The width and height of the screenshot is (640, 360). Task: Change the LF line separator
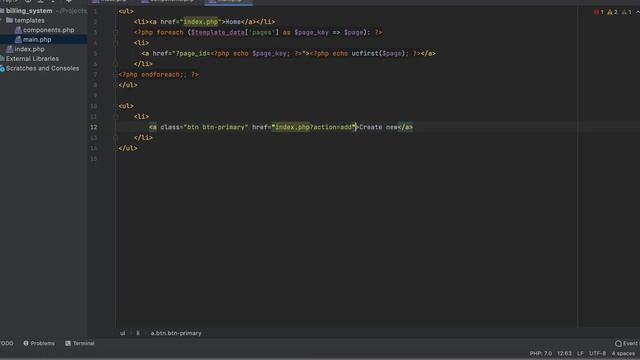pyautogui.click(x=580, y=353)
